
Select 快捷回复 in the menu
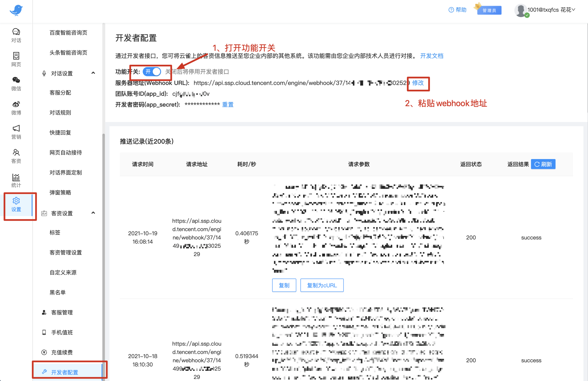60,133
